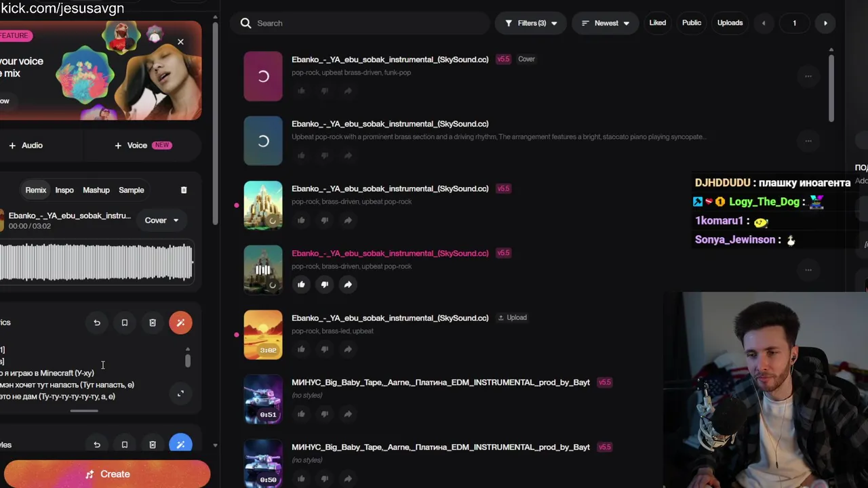Go to next page arrow
Screen dimensions: 868x488
pos(825,23)
